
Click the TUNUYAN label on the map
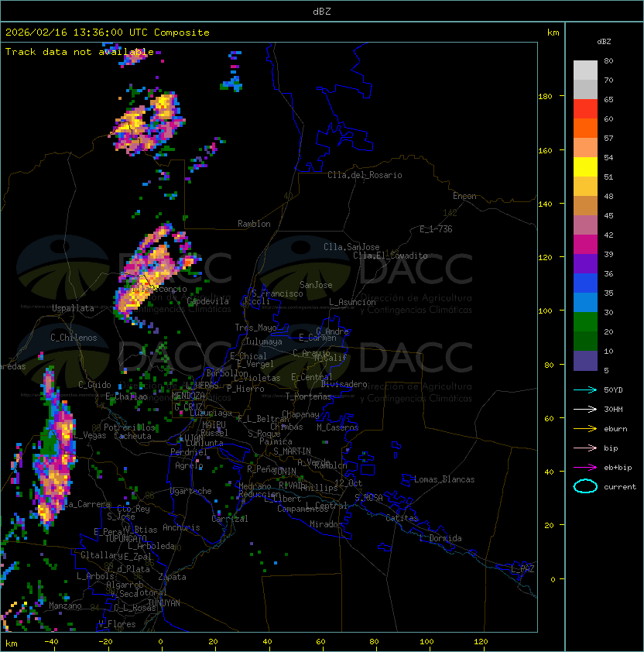pyautogui.click(x=163, y=602)
